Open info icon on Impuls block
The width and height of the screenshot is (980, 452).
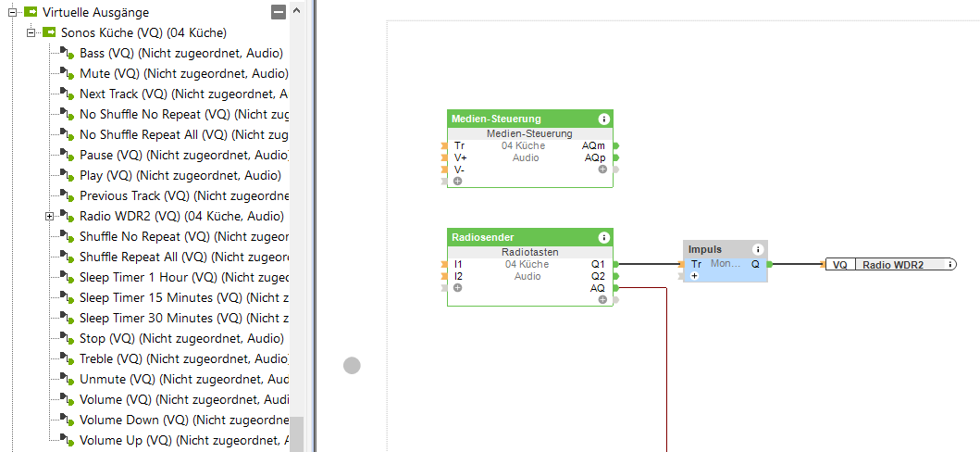[x=758, y=249]
